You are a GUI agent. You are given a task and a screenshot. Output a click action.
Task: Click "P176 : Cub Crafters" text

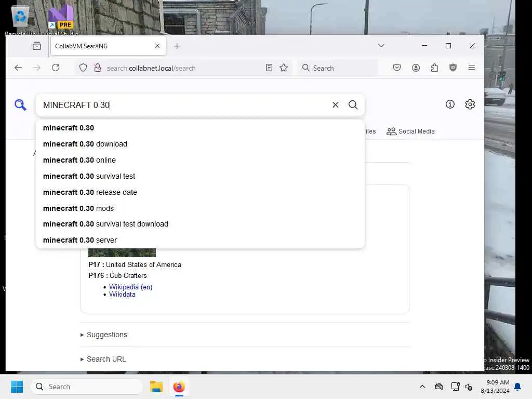[x=117, y=275]
